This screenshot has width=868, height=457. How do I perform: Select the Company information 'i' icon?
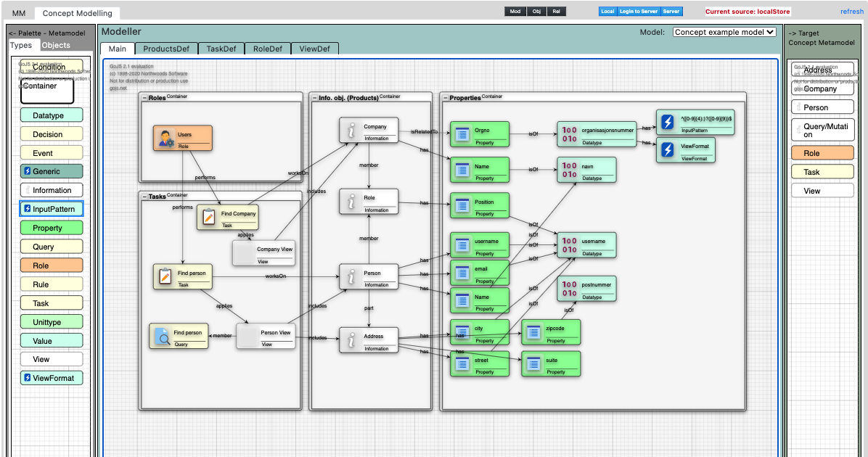click(x=351, y=130)
